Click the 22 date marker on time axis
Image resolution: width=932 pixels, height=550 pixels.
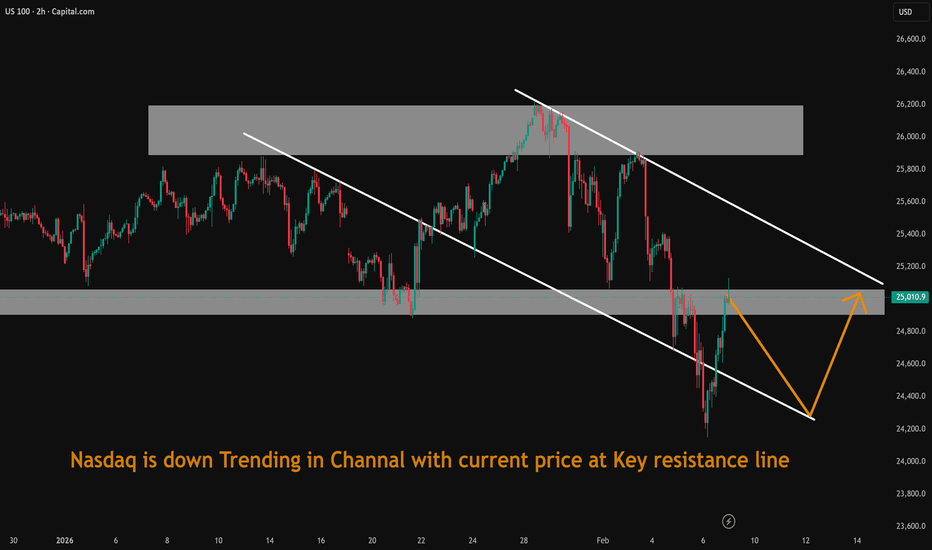(x=421, y=541)
